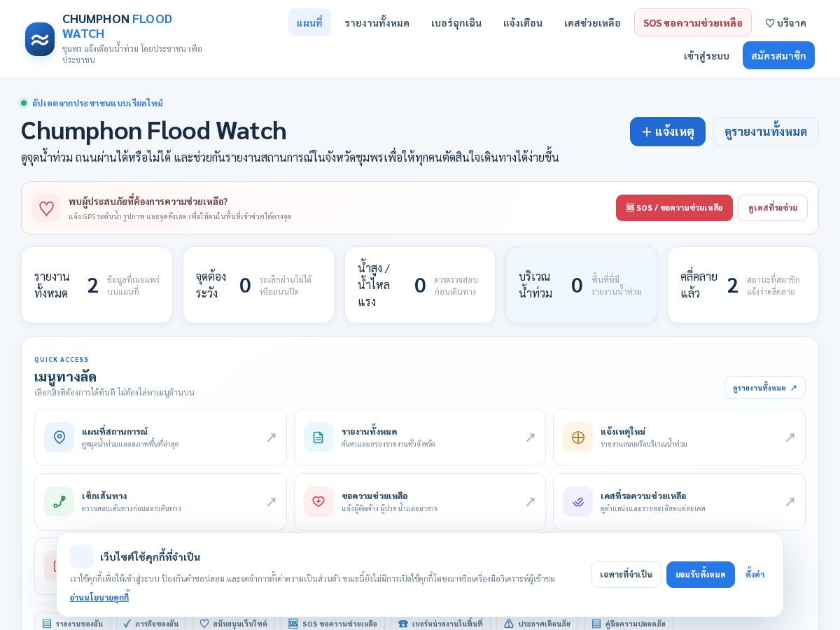Click the cookie banner icon
This screenshot has height=630, width=840.
82,556
